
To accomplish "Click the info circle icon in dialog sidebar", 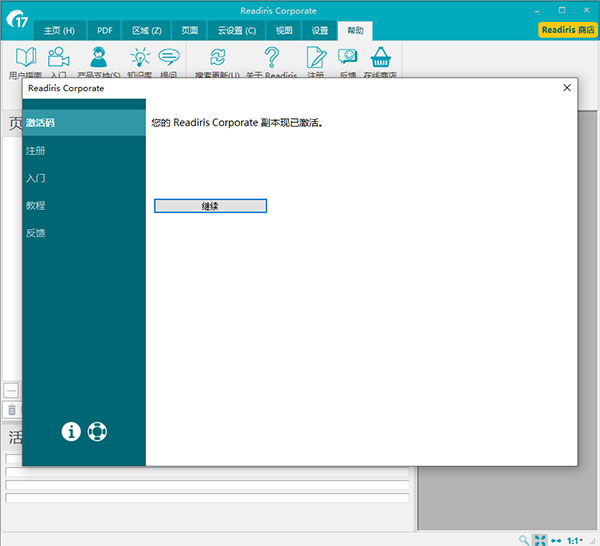I will 71,432.
